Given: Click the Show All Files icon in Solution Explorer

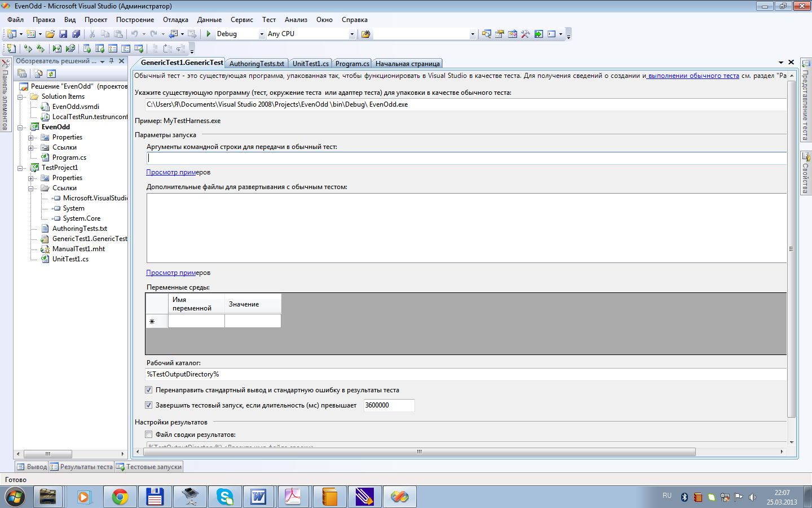Looking at the screenshot, I should (x=38, y=73).
